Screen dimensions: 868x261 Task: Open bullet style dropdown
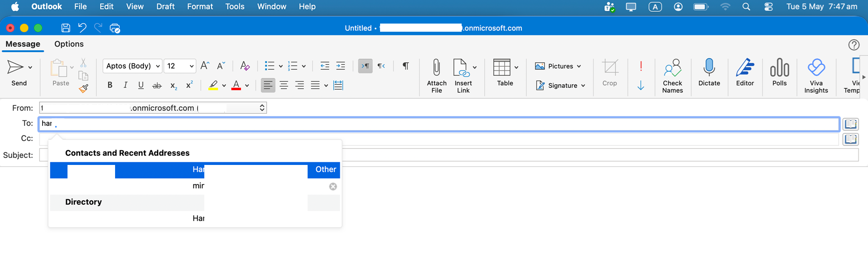(280, 67)
